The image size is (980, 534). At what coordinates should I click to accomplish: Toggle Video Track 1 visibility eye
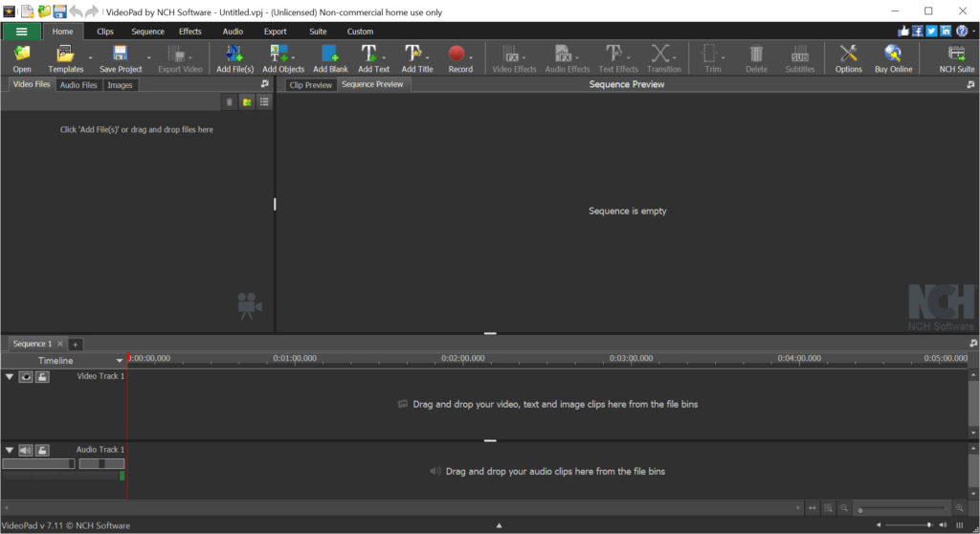[26, 376]
